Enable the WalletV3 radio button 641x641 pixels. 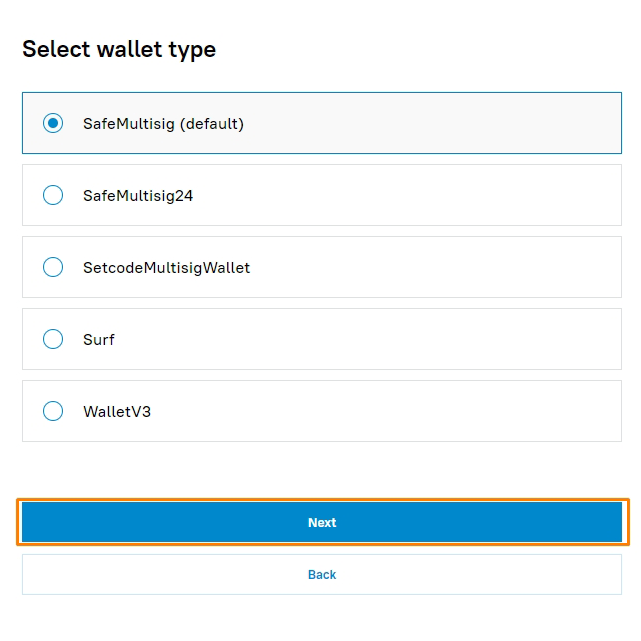tap(53, 411)
